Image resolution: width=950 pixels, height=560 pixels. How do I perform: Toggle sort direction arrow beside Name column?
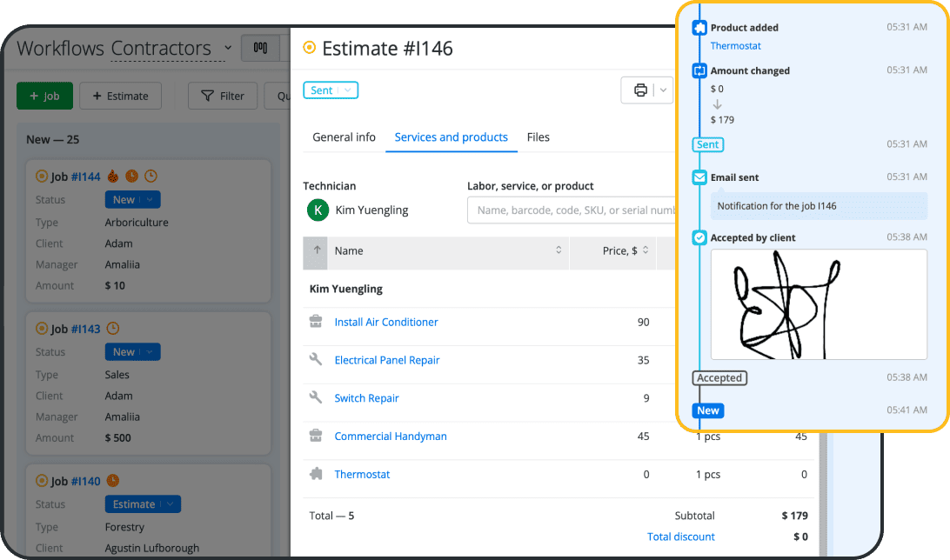pyautogui.click(x=317, y=250)
